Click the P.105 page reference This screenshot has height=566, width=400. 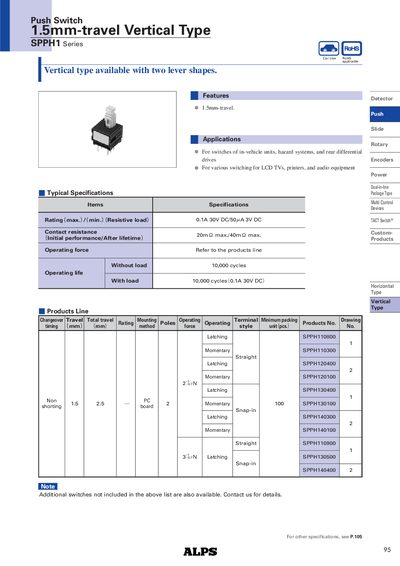356,537
